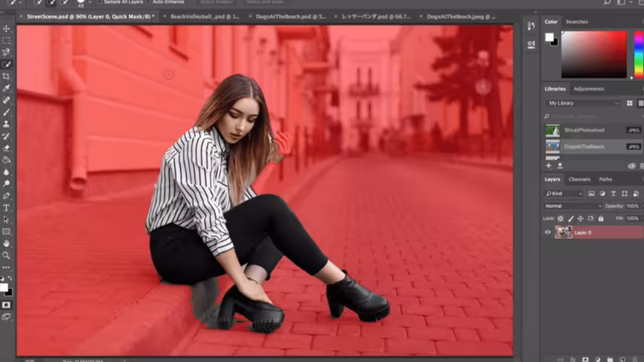Screen dimensions: 644x362
Task: Click toolbar foreground color swatch
Action: pyautogui.click(x=4, y=287)
